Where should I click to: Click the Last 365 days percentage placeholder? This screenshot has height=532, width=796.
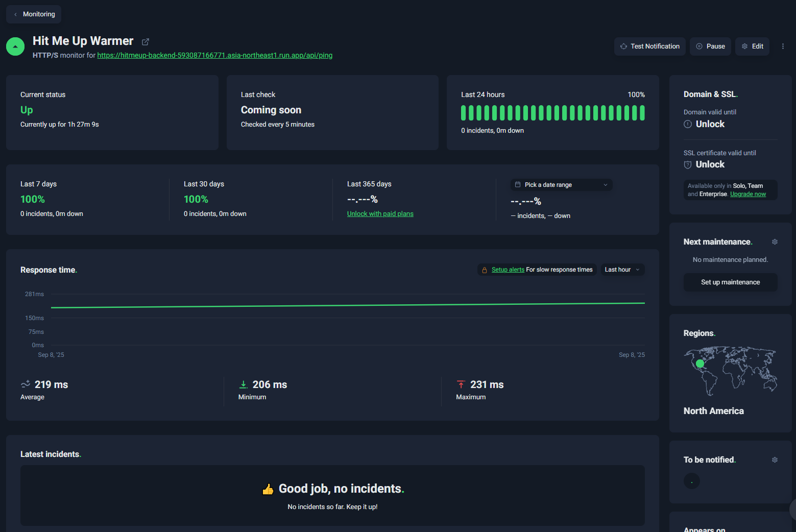pyautogui.click(x=363, y=200)
